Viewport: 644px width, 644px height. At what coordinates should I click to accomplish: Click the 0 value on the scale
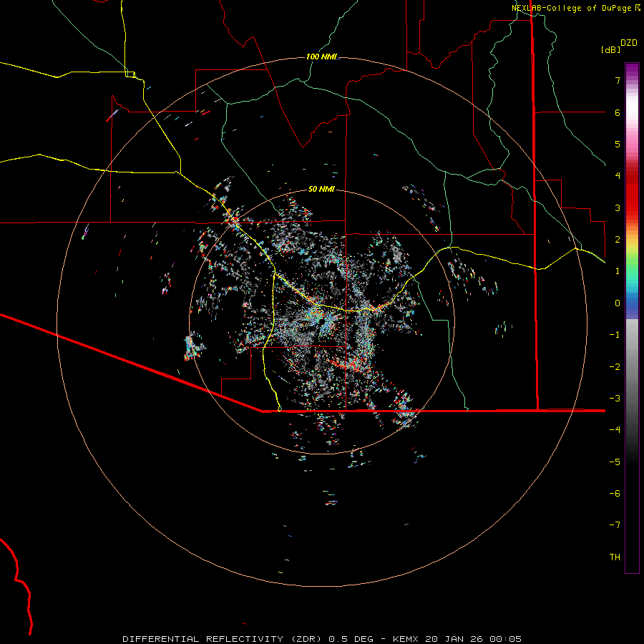(617, 303)
